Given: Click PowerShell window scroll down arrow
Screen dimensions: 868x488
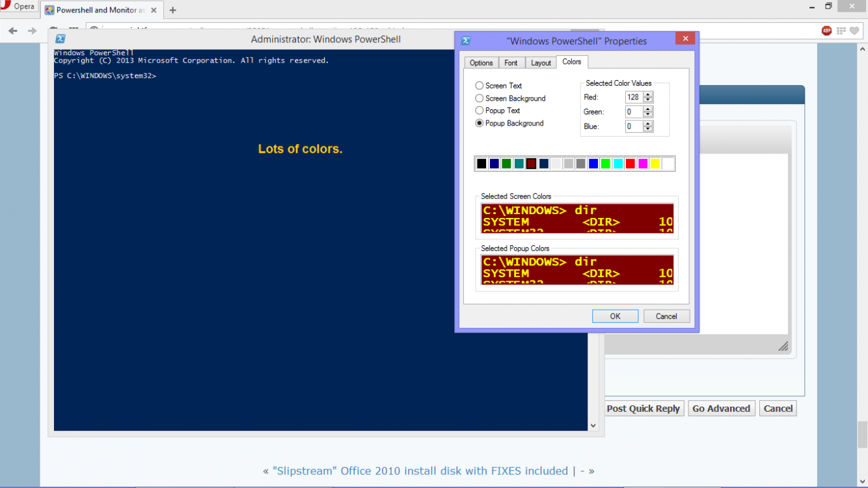Looking at the screenshot, I should 593,426.
